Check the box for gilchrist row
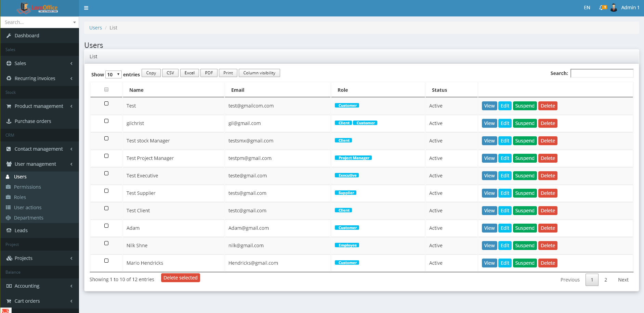The image size is (644, 313). click(x=106, y=121)
